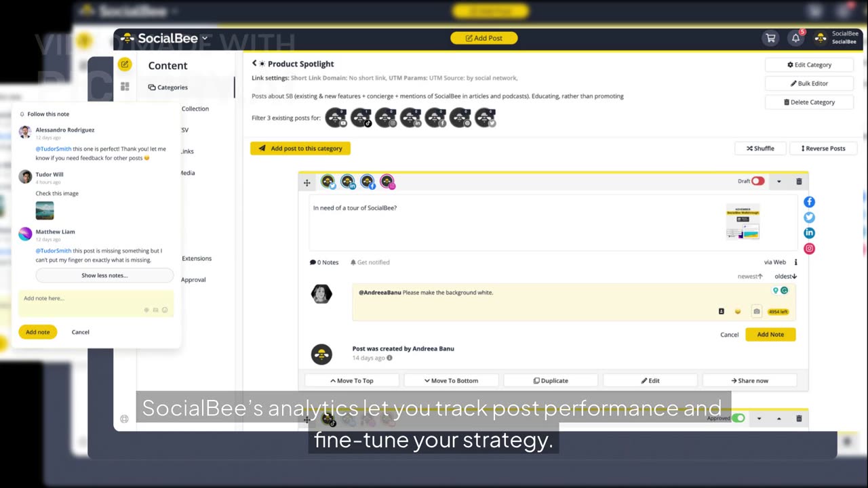Preview the post on Facebook
This screenshot has width=868, height=488.
[x=809, y=202]
